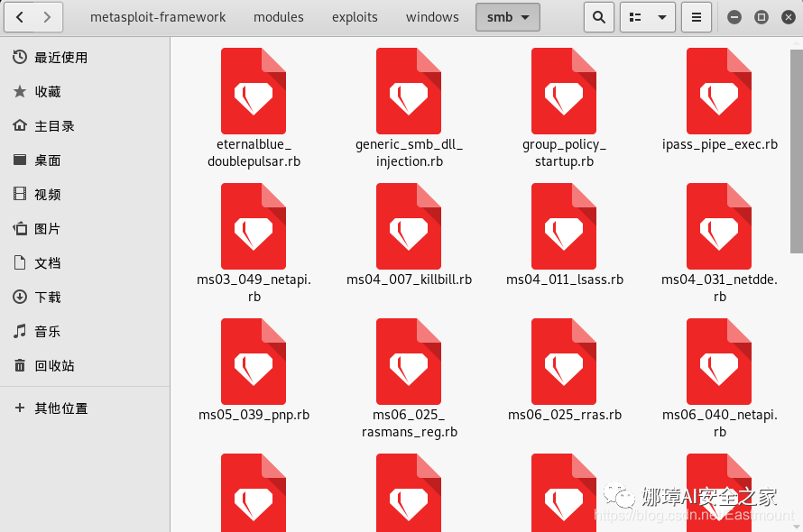Select ms04_011_lsass.rb file icon
The image size is (803, 532).
click(564, 226)
